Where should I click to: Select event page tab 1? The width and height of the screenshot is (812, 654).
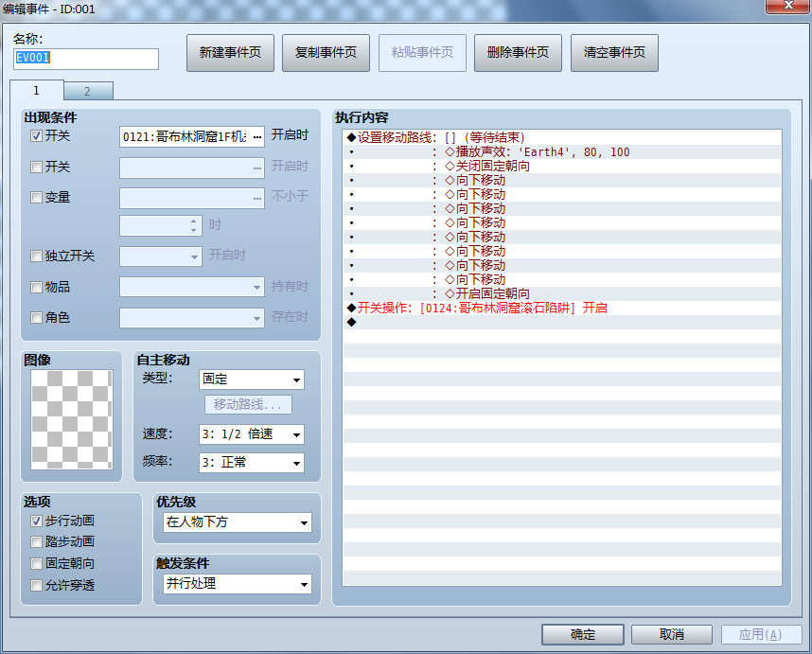coord(36,91)
